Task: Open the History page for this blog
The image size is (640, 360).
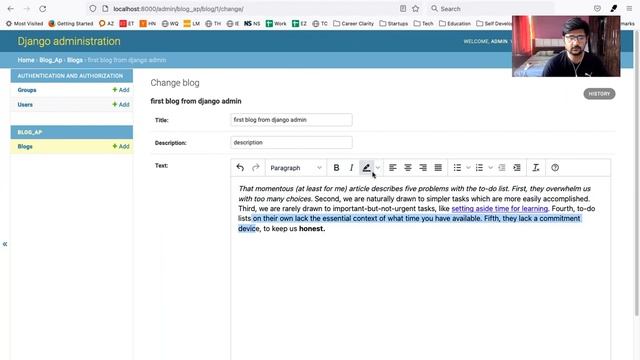Action: pyautogui.click(x=599, y=94)
